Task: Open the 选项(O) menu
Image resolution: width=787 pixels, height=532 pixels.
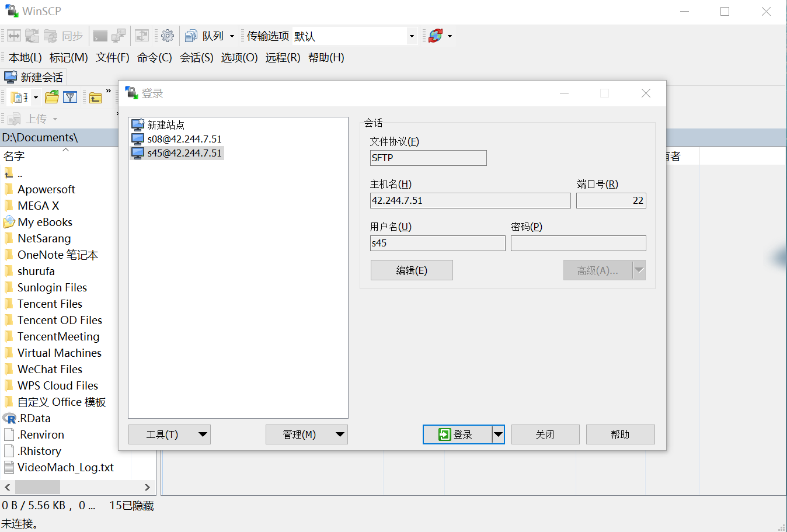Action: point(239,57)
